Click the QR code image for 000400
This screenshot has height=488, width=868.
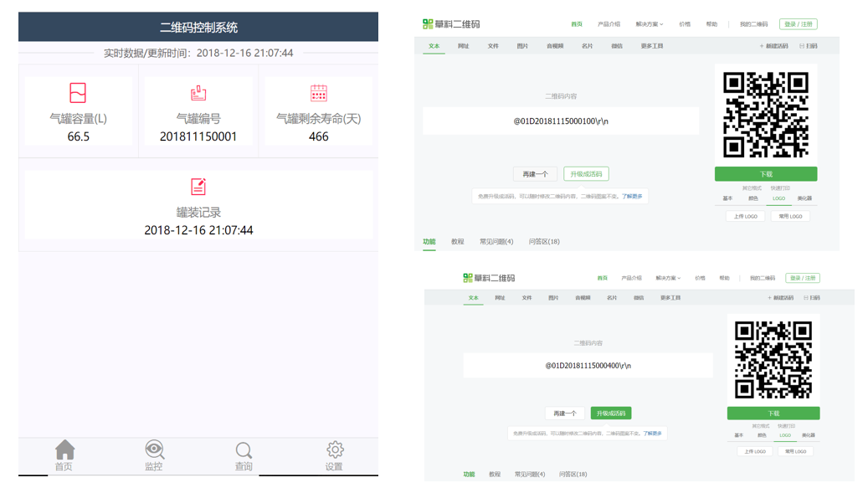tap(773, 360)
